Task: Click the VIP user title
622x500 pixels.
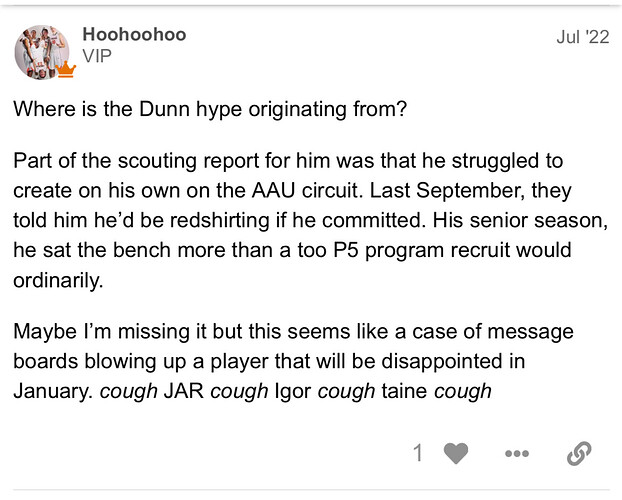Action: (97, 57)
